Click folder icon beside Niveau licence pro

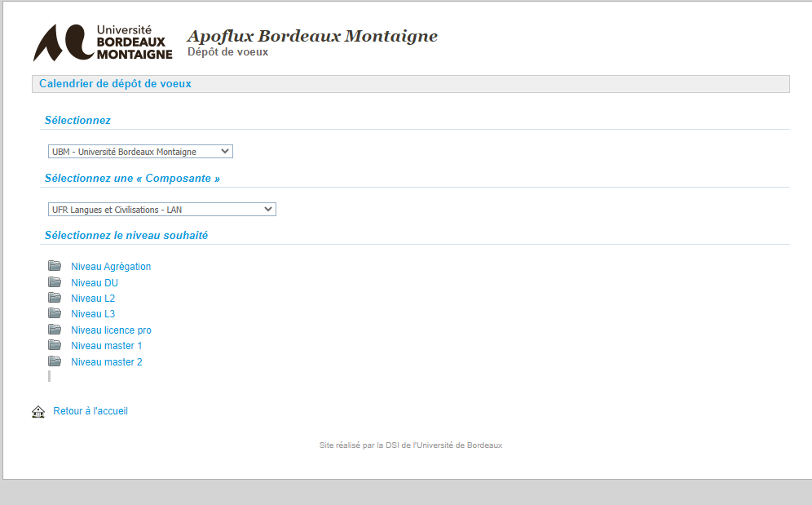(x=55, y=330)
